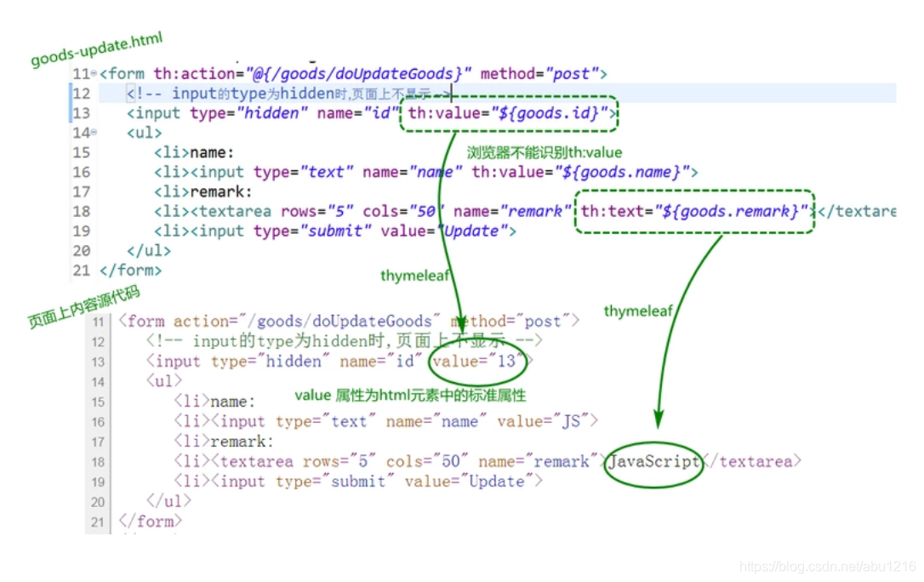This screenshot has height=582, width=924.
Task: Click value="JS" in the page source
Action: [x=542, y=420]
